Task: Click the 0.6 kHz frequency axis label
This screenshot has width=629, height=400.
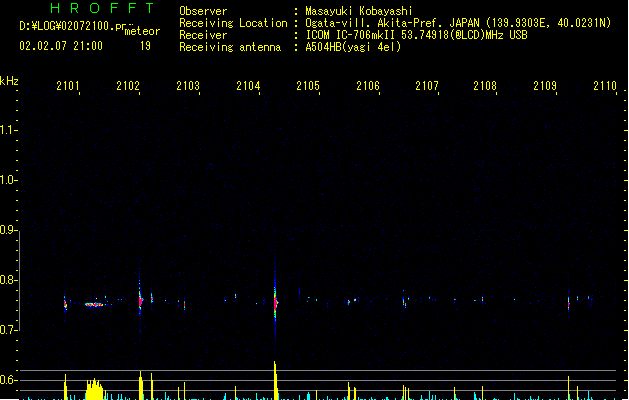Action: pyautogui.click(x=8, y=380)
